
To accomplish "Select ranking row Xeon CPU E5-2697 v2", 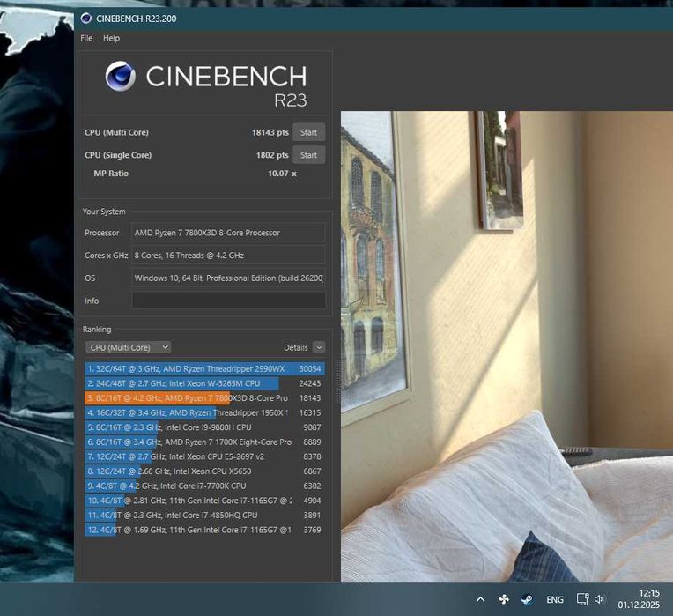I will (x=204, y=456).
